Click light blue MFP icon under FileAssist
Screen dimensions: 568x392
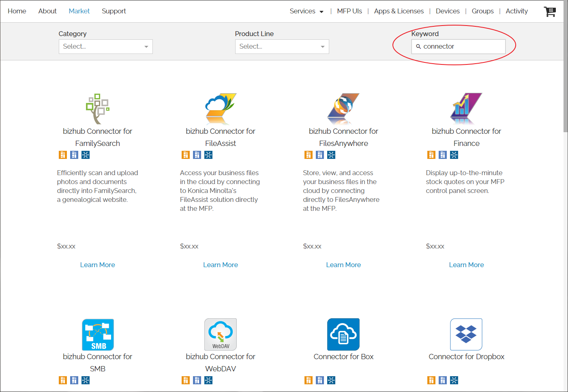tap(197, 155)
